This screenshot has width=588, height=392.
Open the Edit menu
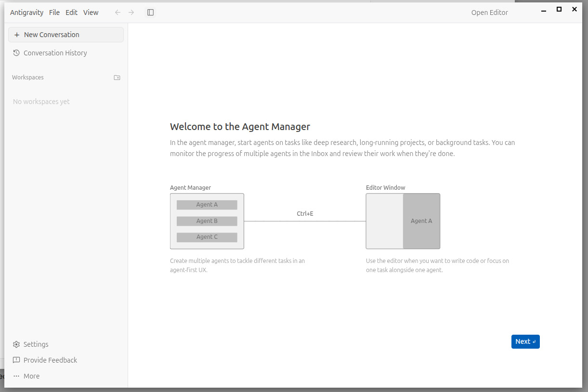[x=72, y=13]
